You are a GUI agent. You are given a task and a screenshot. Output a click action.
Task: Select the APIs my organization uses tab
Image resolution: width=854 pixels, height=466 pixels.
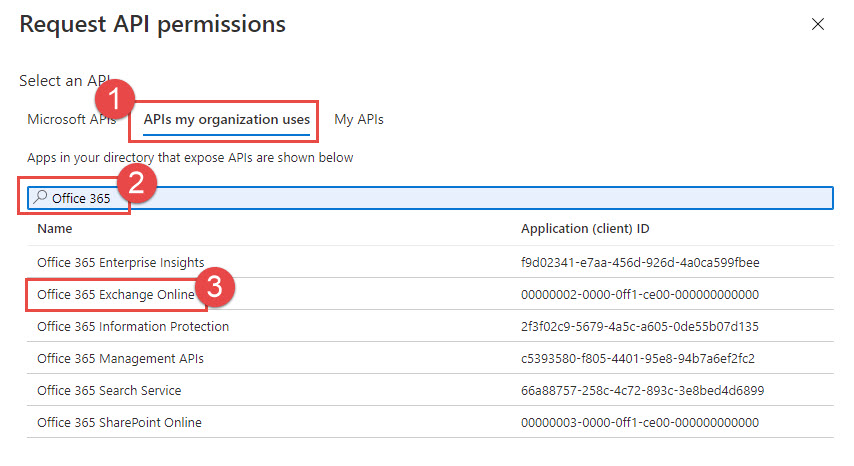coord(226,119)
